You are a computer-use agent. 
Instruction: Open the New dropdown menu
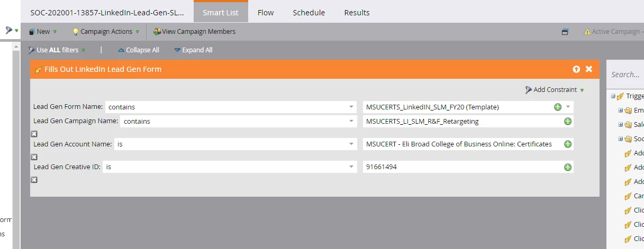click(42, 32)
